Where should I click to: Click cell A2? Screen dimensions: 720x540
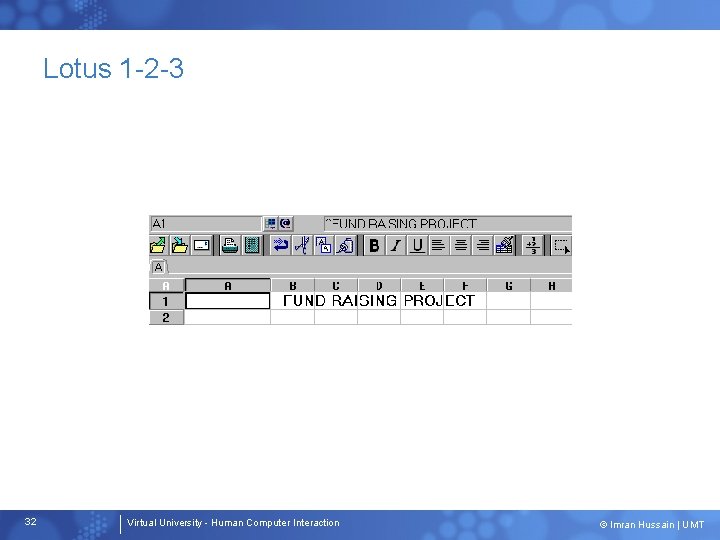point(228,317)
